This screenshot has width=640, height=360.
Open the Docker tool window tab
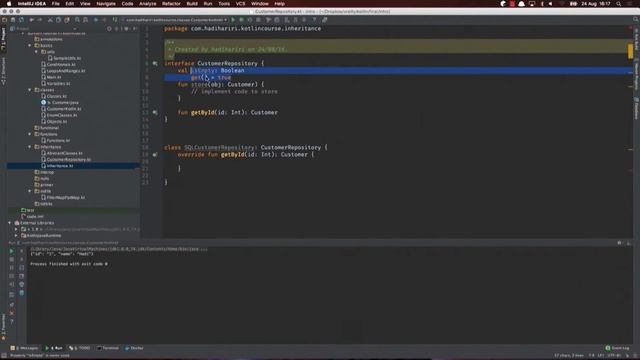pos(134,348)
